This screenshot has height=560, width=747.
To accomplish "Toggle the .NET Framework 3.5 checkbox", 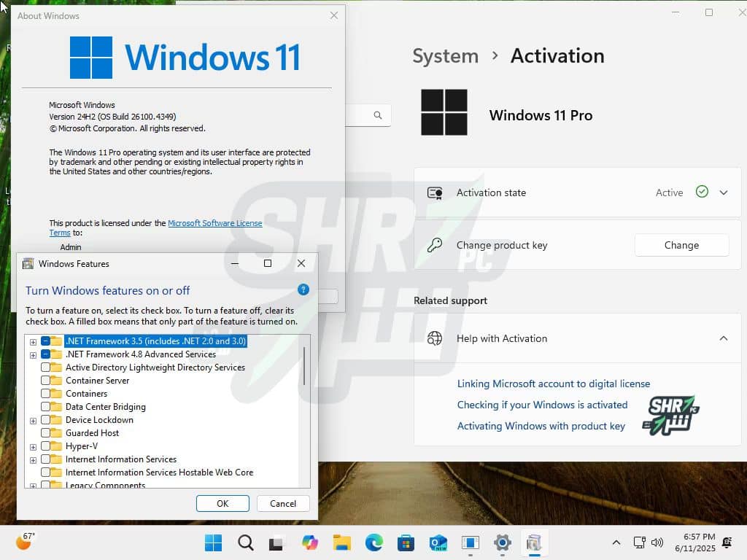I will click(46, 341).
